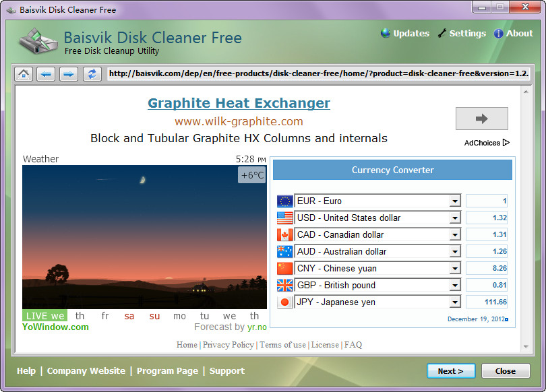Viewport: 546px width, 392px height.
Task: Click the AdChoices triangle icon
Action: [506, 143]
